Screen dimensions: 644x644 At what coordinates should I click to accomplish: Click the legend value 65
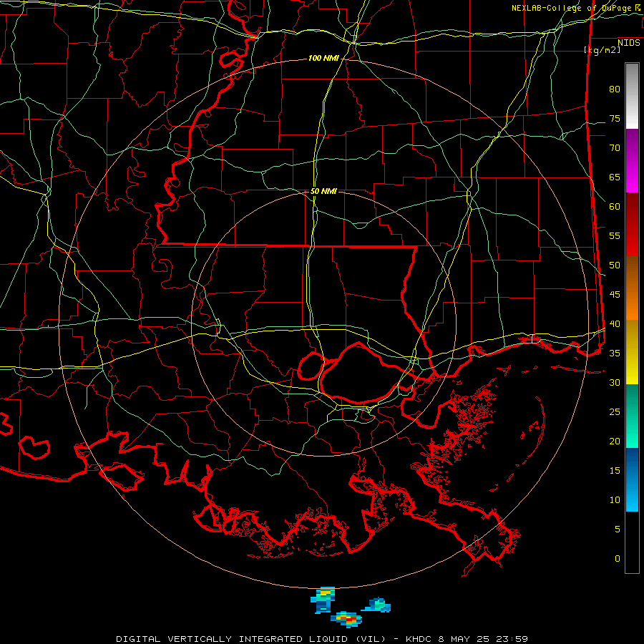click(x=615, y=177)
